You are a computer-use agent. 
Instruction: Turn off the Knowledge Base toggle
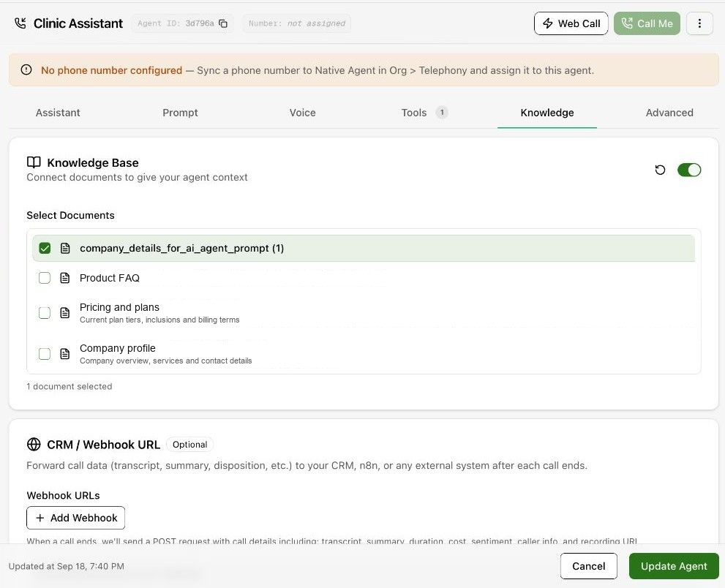click(x=689, y=170)
